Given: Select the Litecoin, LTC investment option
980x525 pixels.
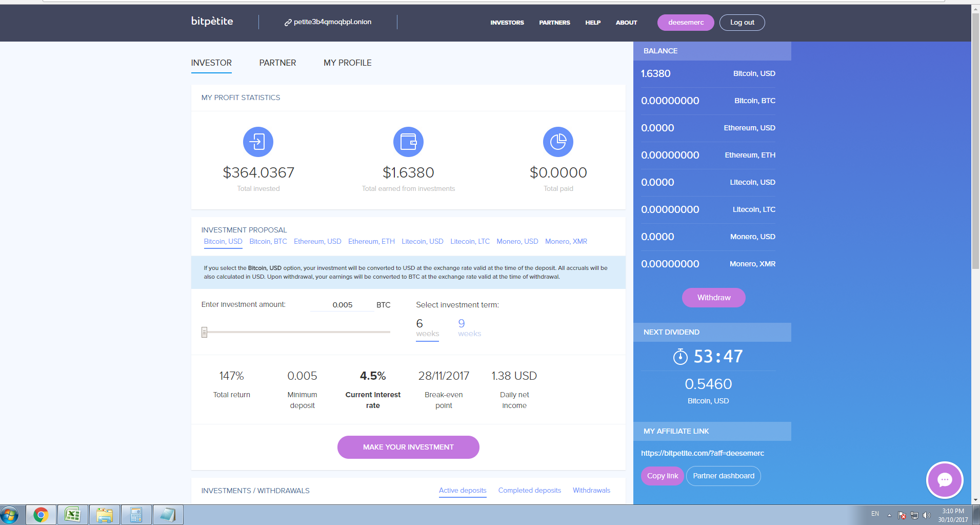Looking at the screenshot, I should 470,241.
